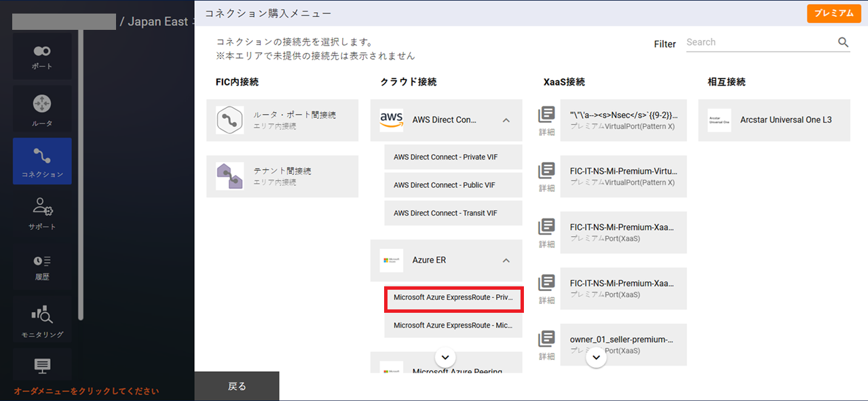Open the ポート (Port) sidebar icon
This screenshot has height=401, width=868.
(42, 57)
